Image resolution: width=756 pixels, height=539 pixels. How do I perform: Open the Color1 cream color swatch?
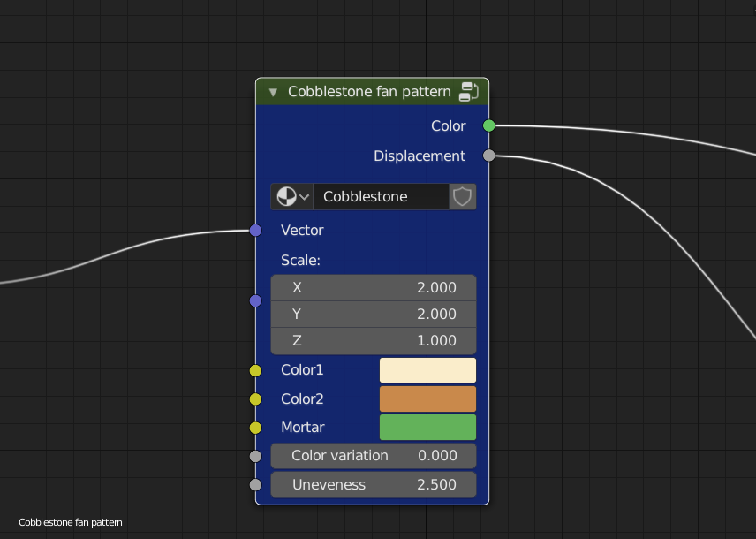pos(427,370)
